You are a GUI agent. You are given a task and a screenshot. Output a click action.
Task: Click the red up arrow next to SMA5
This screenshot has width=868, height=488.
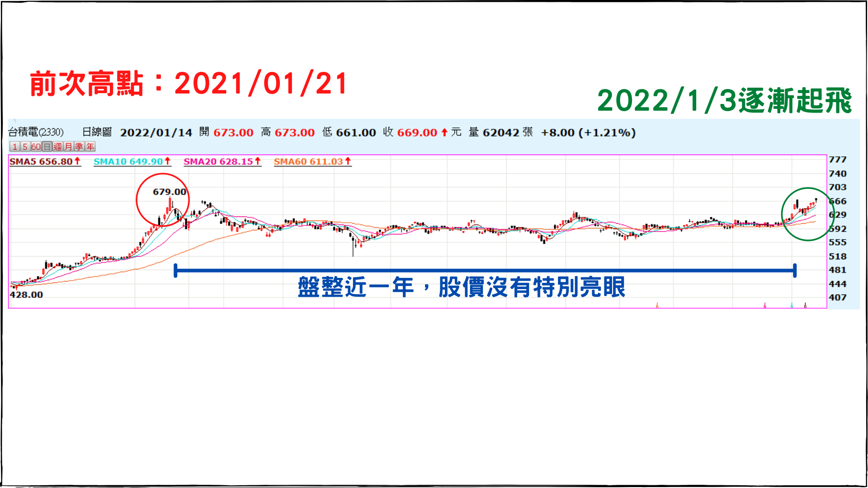(x=77, y=161)
